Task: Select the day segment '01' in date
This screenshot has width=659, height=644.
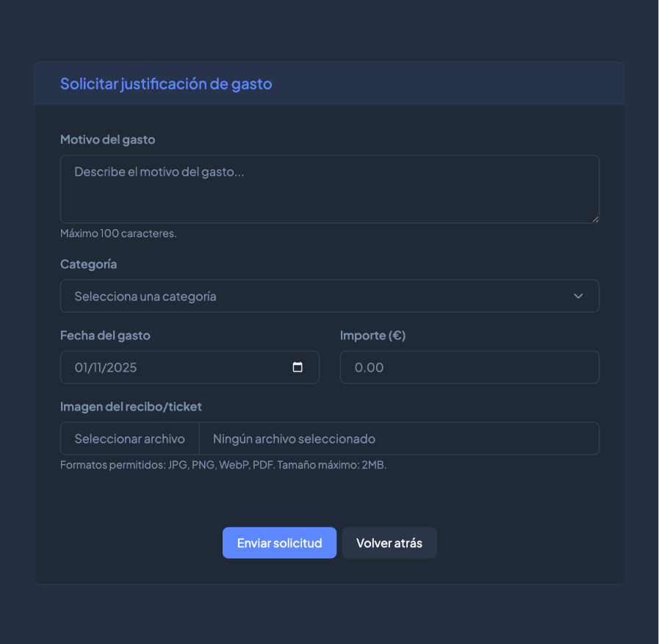Action: click(x=82, y=367)
